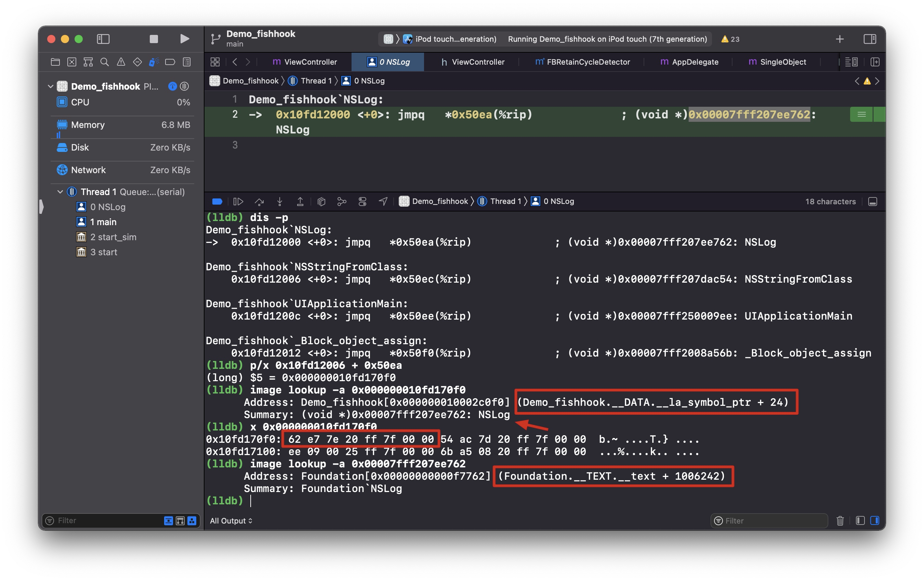This screenshot has width=924, height=581.
Task: Select the 1 main stack frame
Action: tap(103, 222)
